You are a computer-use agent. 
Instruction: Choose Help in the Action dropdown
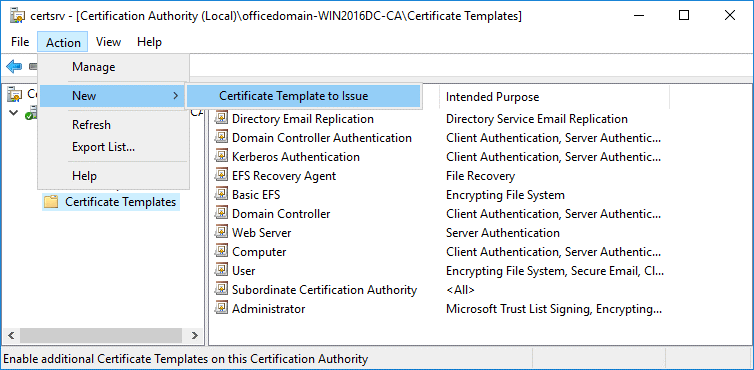click(112, 176)
